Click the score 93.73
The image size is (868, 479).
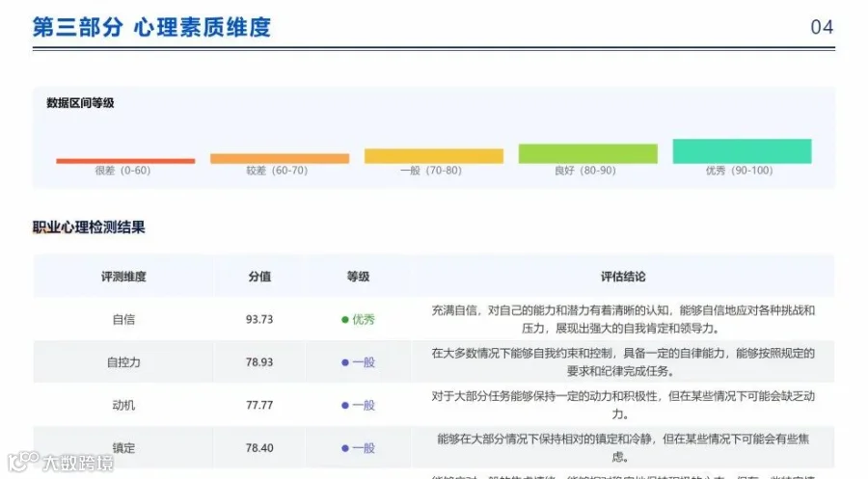point(259,319)
